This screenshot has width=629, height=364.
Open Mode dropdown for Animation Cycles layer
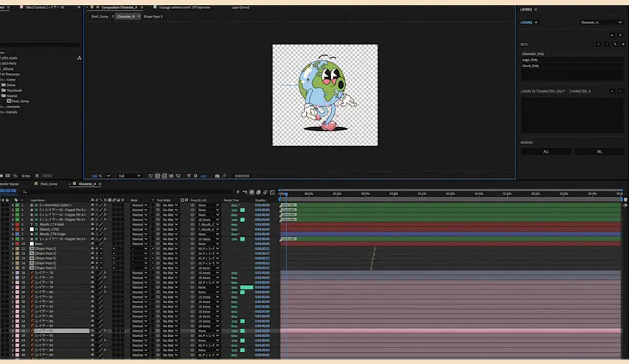(140, 205)
